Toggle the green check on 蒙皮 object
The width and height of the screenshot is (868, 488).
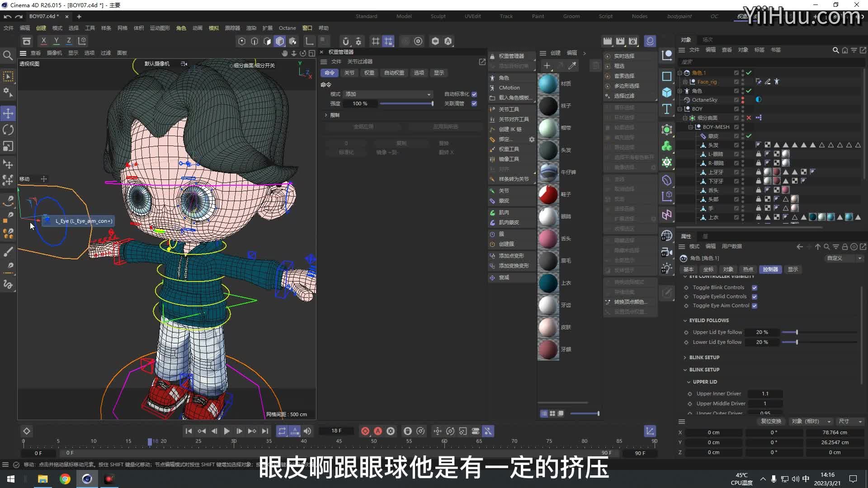pos(749,136)
